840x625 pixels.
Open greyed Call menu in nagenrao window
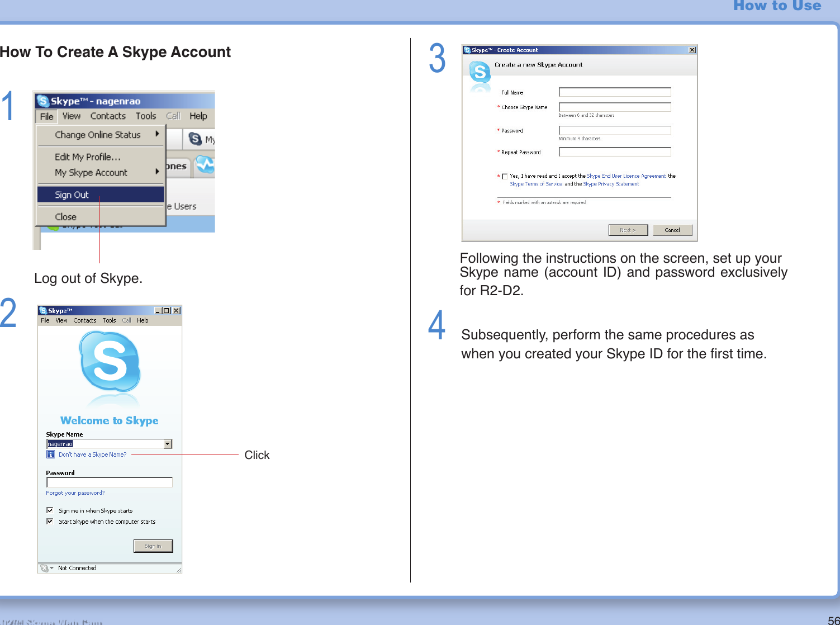point(173,116)
